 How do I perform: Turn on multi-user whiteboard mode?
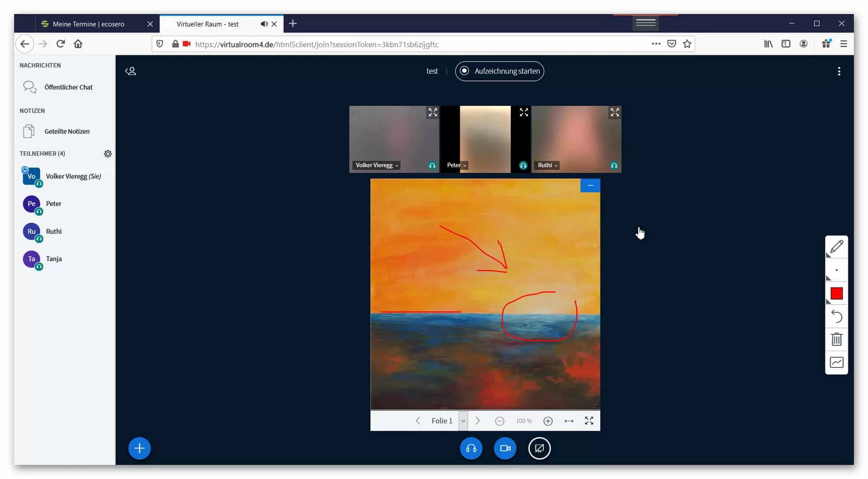click(x=836, y=362)
